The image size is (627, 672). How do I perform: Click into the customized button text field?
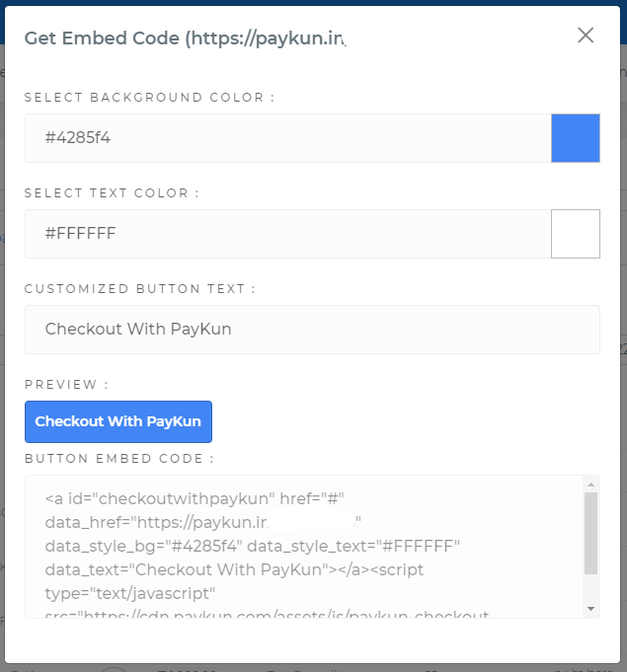[x=312, y=330]
